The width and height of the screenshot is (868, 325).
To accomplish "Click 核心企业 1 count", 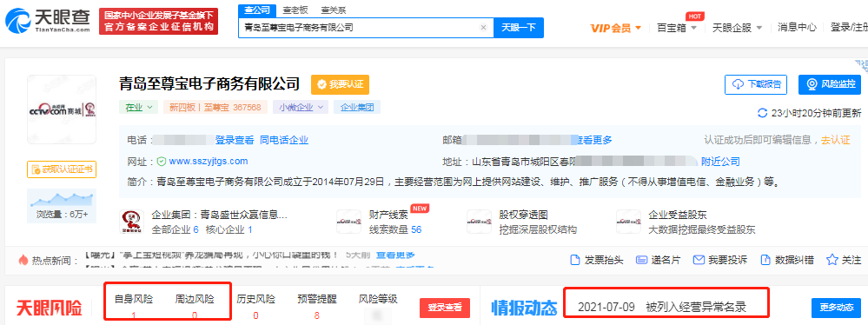I will point(229,229).
